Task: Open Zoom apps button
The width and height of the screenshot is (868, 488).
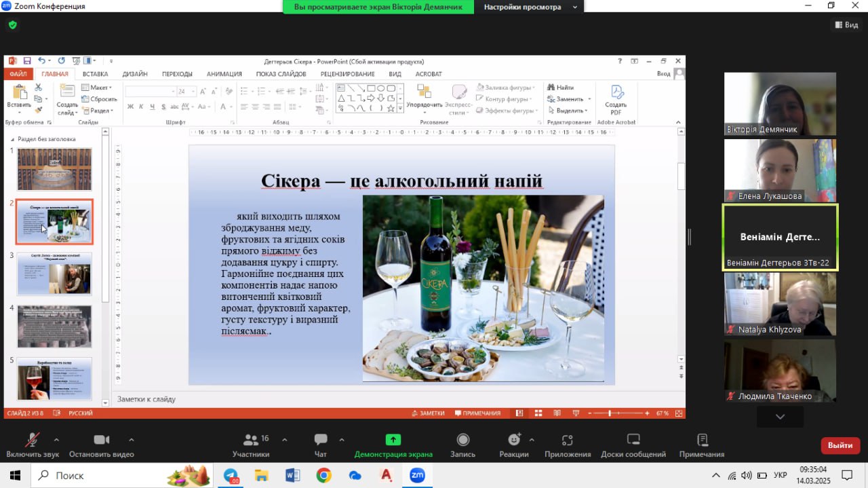Action: [568, 445]
